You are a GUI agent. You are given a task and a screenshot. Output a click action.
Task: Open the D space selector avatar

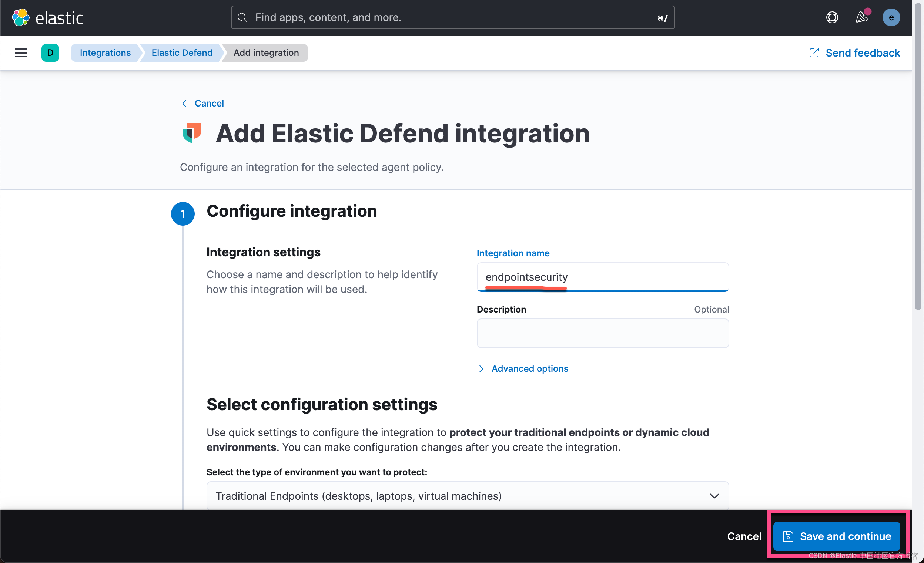pos(50,53)
